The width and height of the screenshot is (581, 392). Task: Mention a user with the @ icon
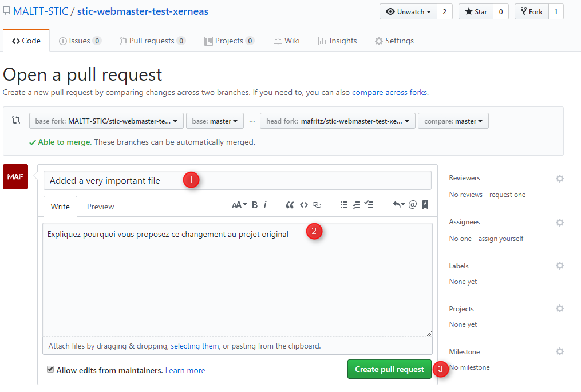pyautogui.click(x=412, y=204)
